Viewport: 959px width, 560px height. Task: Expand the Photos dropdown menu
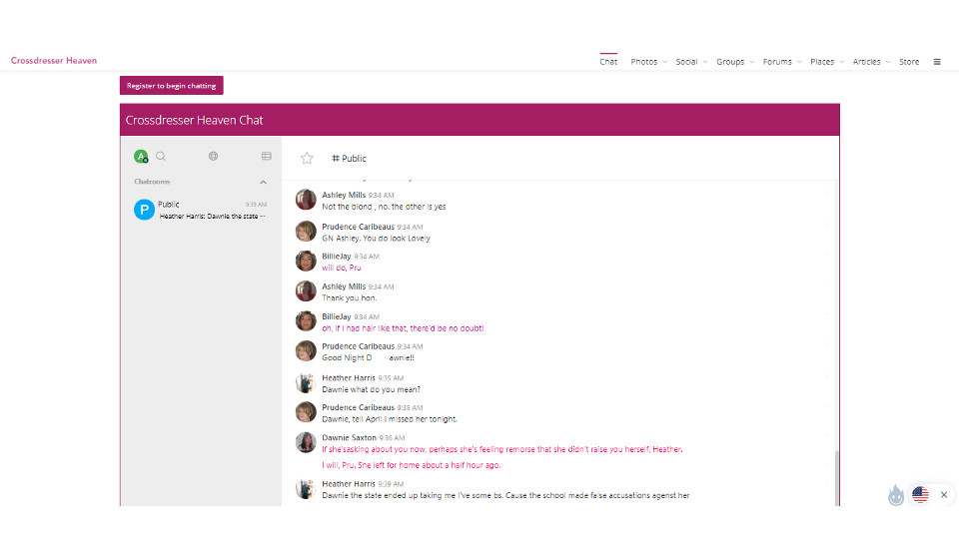tap(649, 62)
